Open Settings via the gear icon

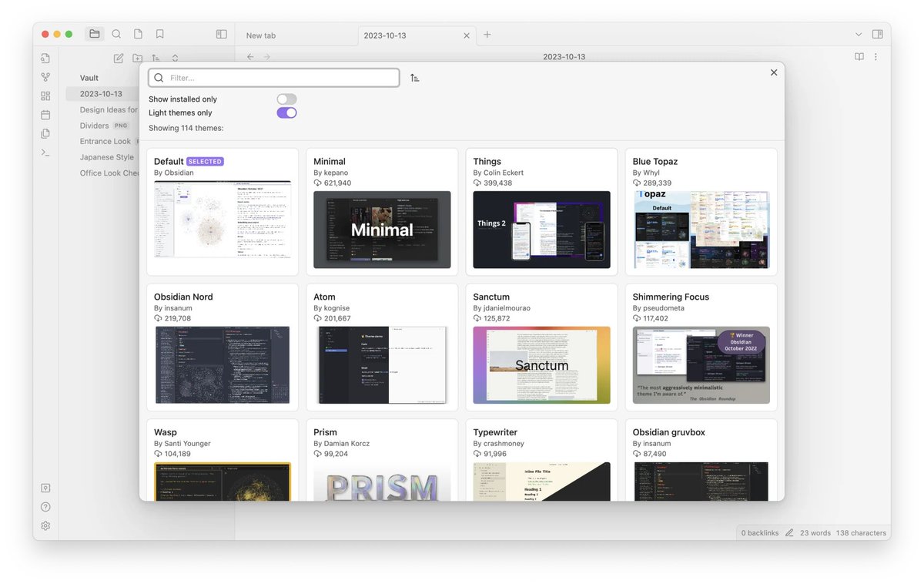click(x=45, y=525)
